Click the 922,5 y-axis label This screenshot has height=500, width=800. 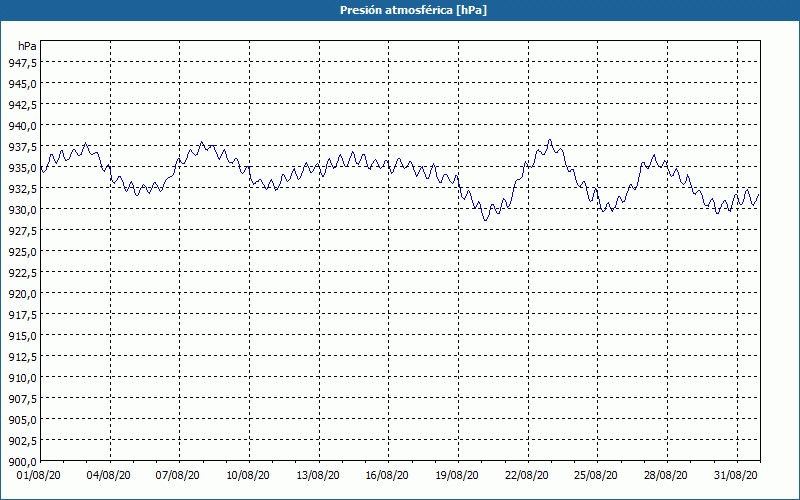click(22, 272)
